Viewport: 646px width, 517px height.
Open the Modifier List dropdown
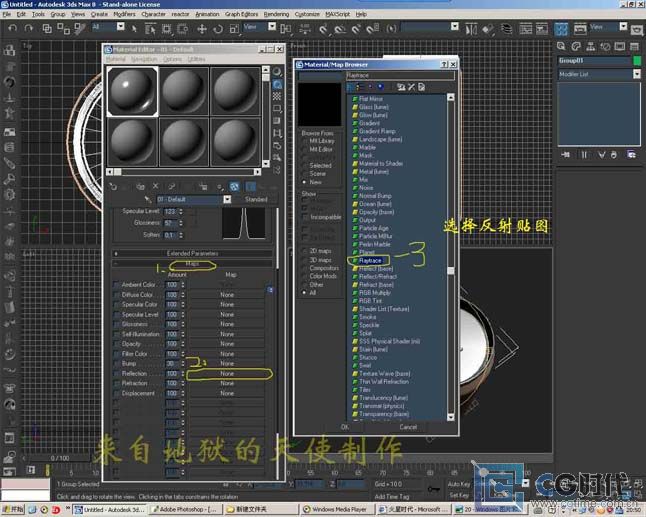[634, 74]
